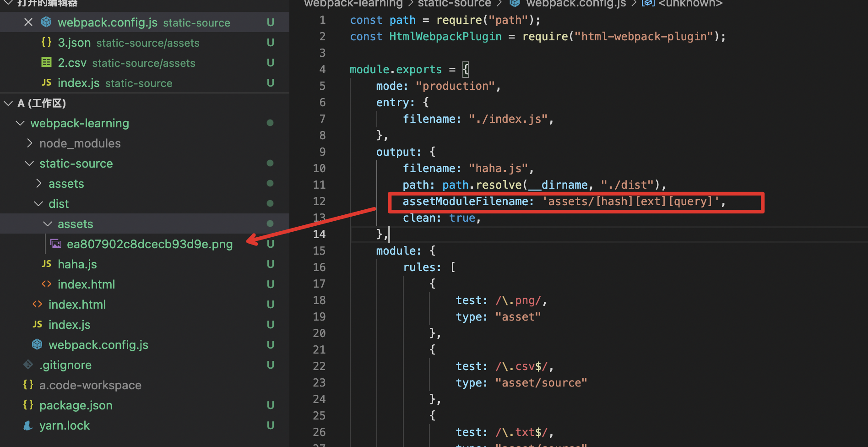Click the webpack icon of webpack.config.js in the tree
Viewport: 868px width, 447px height.
(x=37, y=344)
